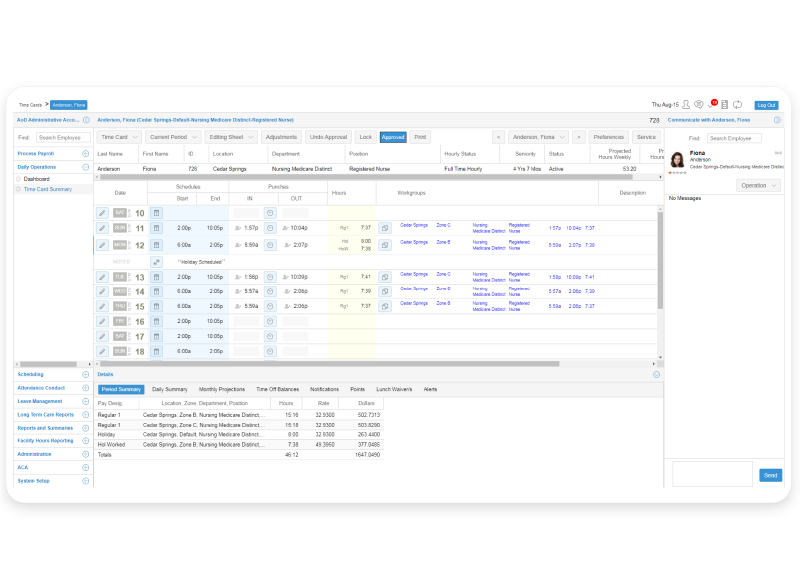Open the user profile icon in the top bar
The height and width of the screenshot is (576, 800).
[x=686, y=104]
